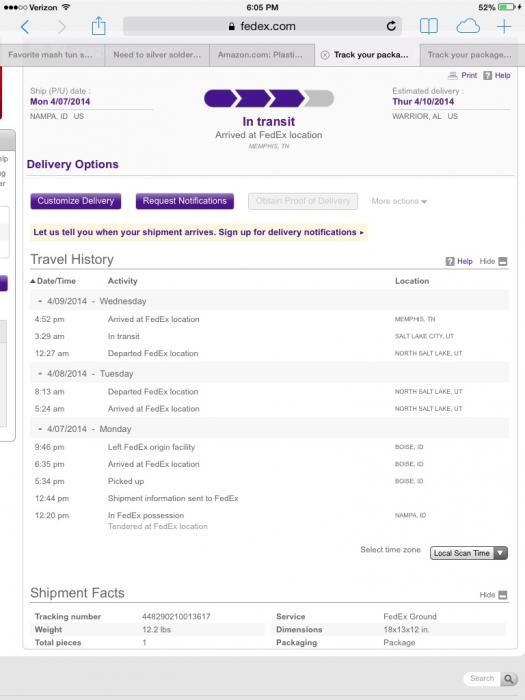Add a new tab with plus icon
525x700 pixels.
[504, 26]
